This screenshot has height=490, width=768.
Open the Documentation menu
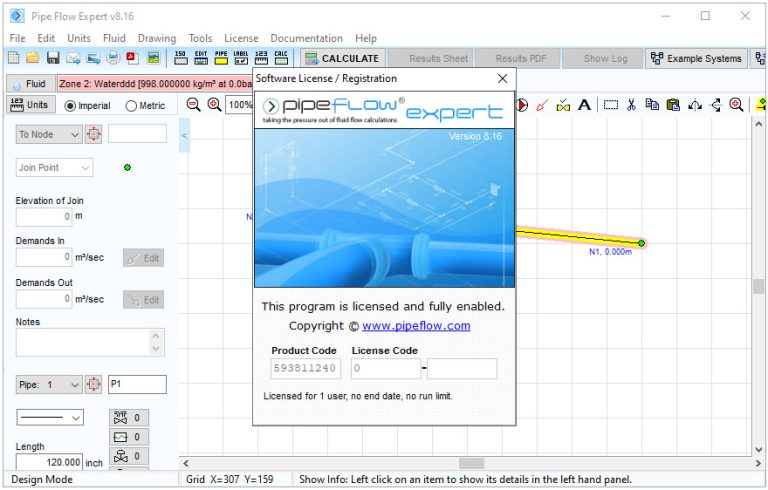pos(307,38)
